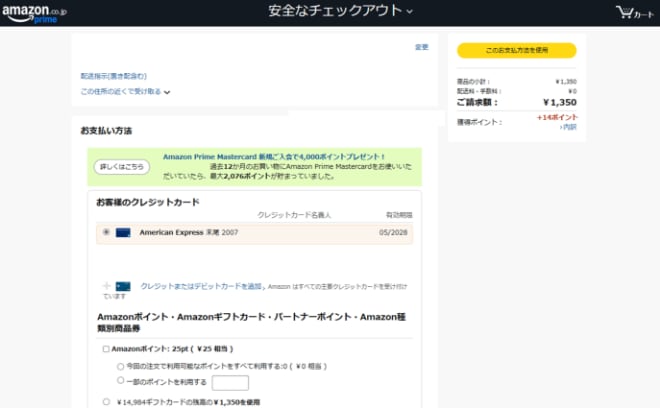Click the American Express card icon
Image resolution: width=660 pixels, height=408 pixels.
pyautogui.click(x=123, y=232)
